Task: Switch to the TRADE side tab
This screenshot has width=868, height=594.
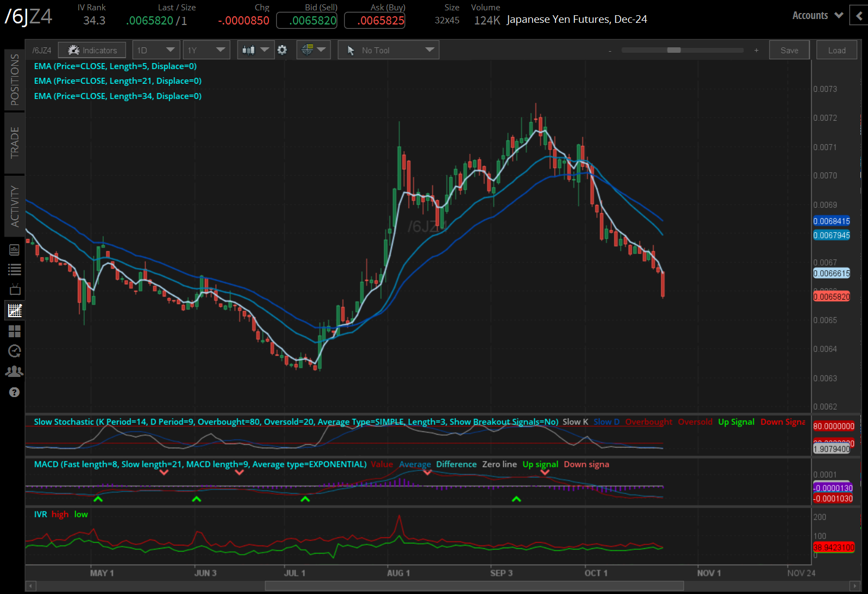Action: (15, 143)
